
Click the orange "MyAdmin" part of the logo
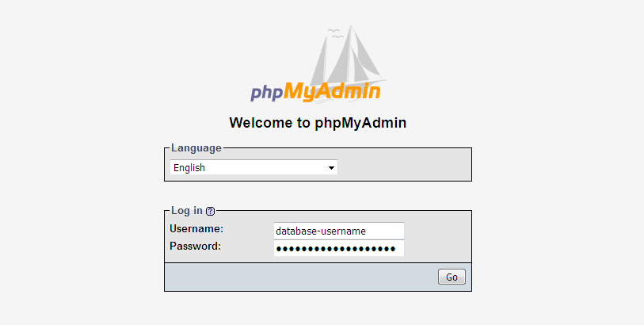pos(332,92)
